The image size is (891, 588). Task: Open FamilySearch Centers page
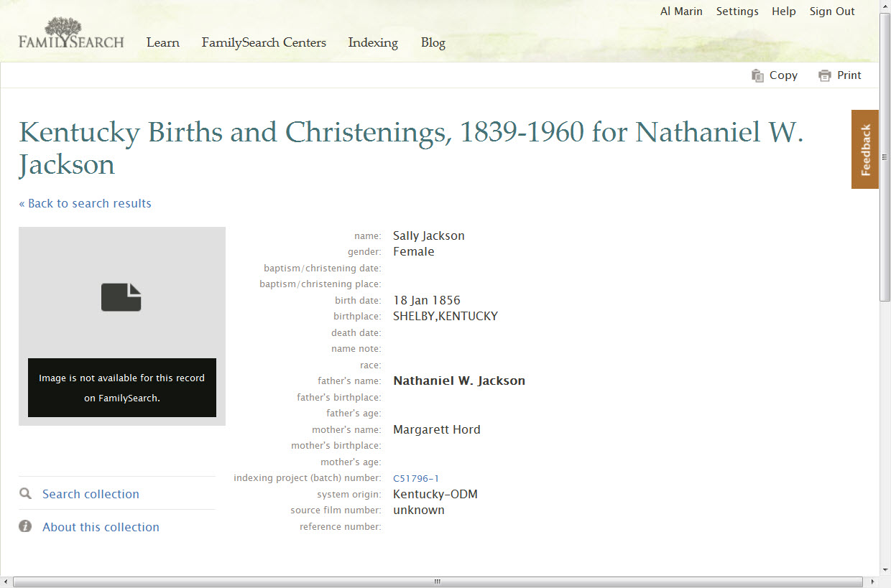tap(264, 42)
